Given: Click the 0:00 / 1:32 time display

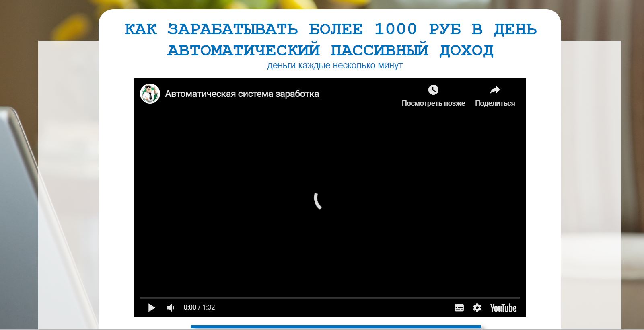Looking at the screenshot, I should (199, 307).
